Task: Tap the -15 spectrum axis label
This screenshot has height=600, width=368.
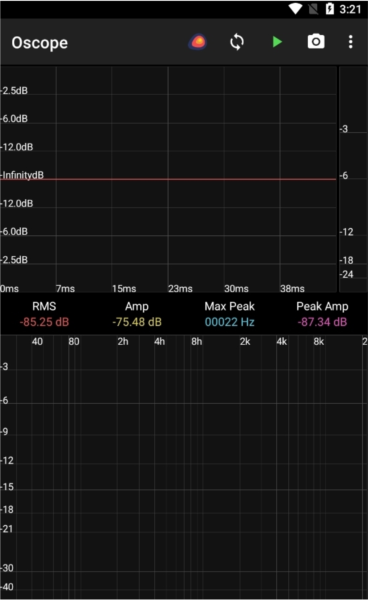Action: click(x=7, y=487)
